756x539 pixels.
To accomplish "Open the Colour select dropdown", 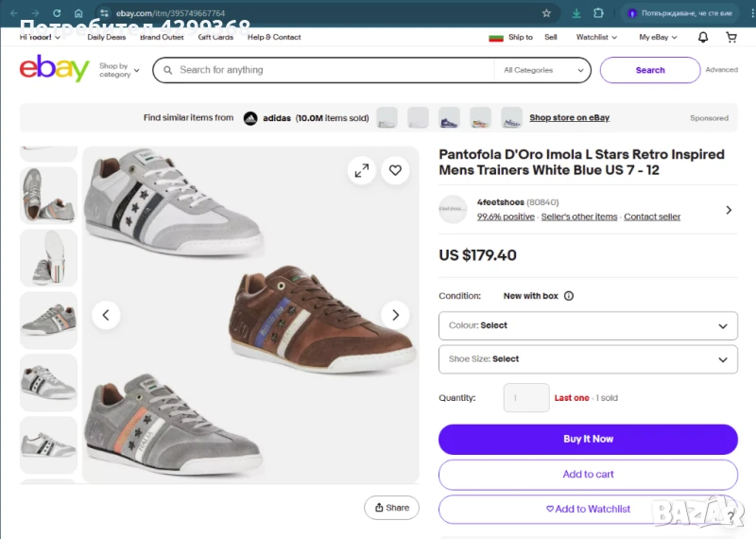I will click(x=588, y=325).
